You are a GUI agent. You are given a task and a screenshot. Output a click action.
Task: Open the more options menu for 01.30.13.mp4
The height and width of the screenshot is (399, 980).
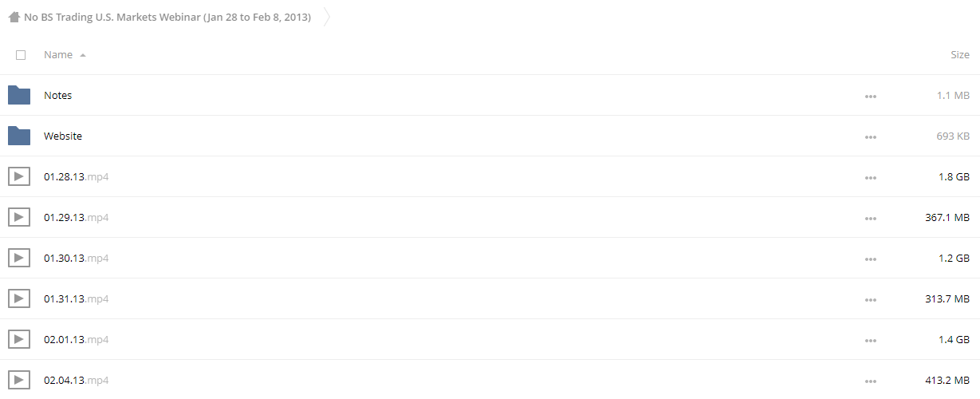click(870, 259)
